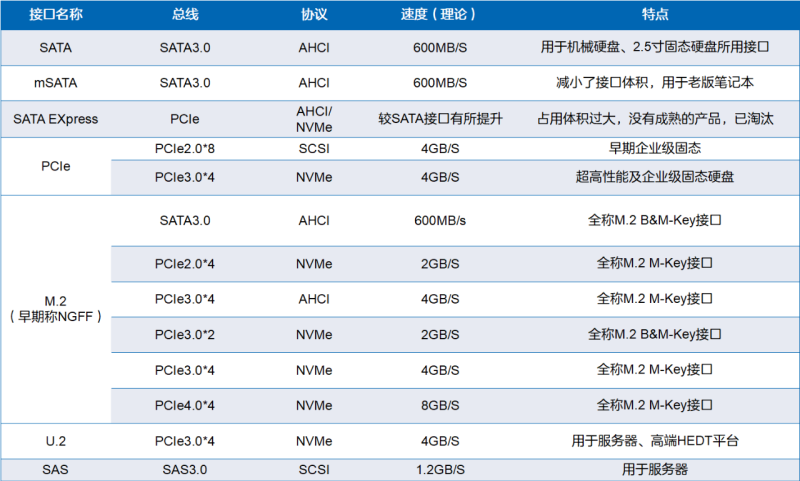Select the PCIe4.0*4 bus cell

(x=186, y=404)
